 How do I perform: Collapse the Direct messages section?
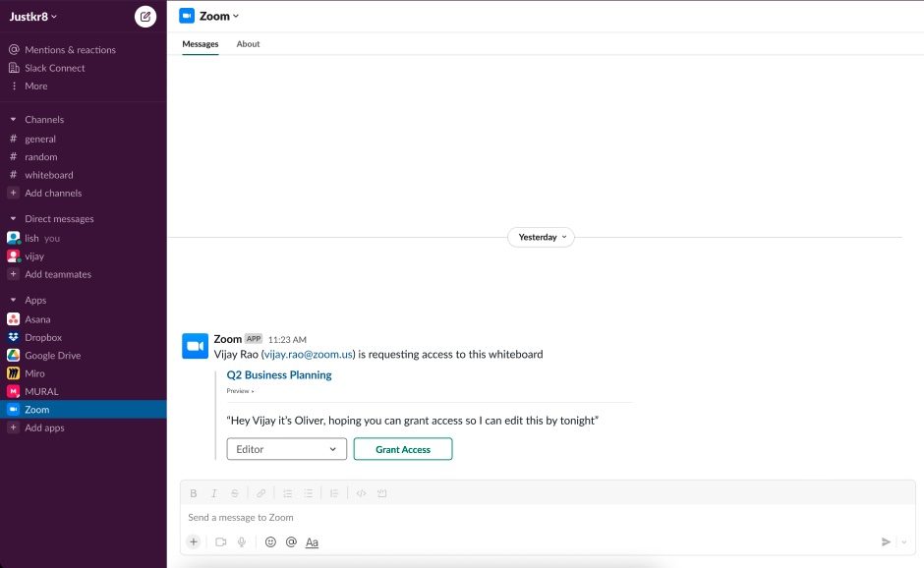tap(13, 218)
